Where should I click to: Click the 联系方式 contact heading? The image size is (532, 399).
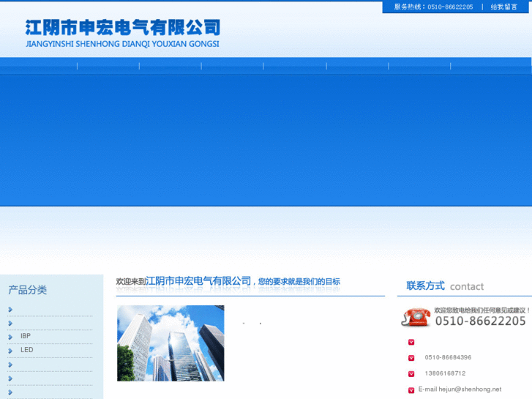coord(445,286)
